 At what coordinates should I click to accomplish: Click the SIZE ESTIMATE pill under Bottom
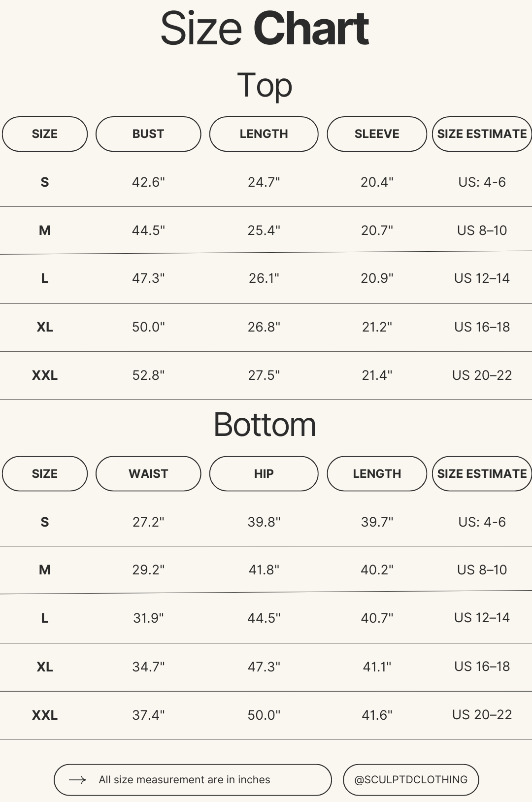pos(482,474)
